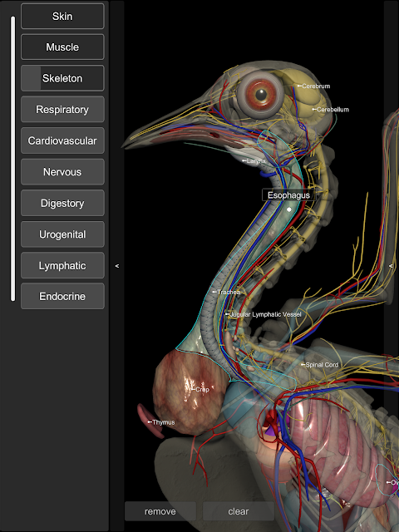Screen dimensions: 399x532
Task: Select the Digestory system button
Action: click(62, 203)
